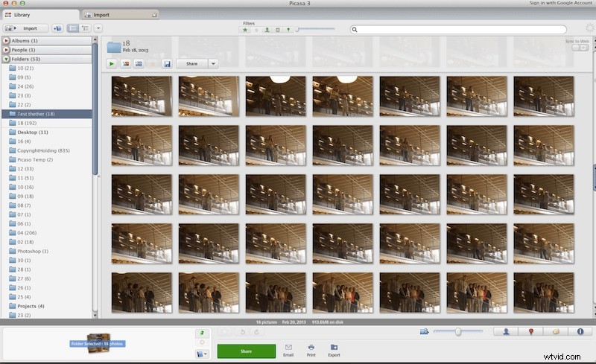
Task: Select the Test thether (18) folder
Action: click(47, 114)
